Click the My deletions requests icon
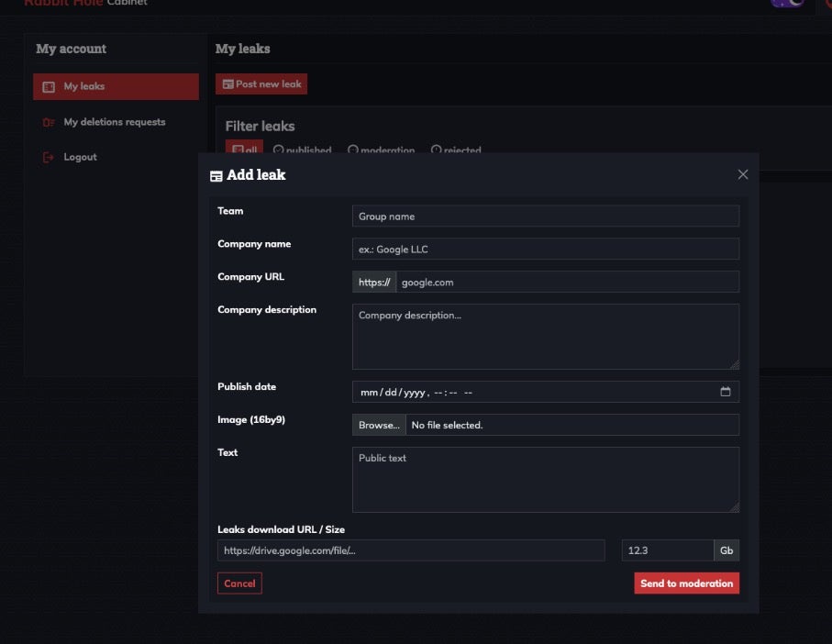This screenshot has width=832, height=644. click(x=49, y=122)
